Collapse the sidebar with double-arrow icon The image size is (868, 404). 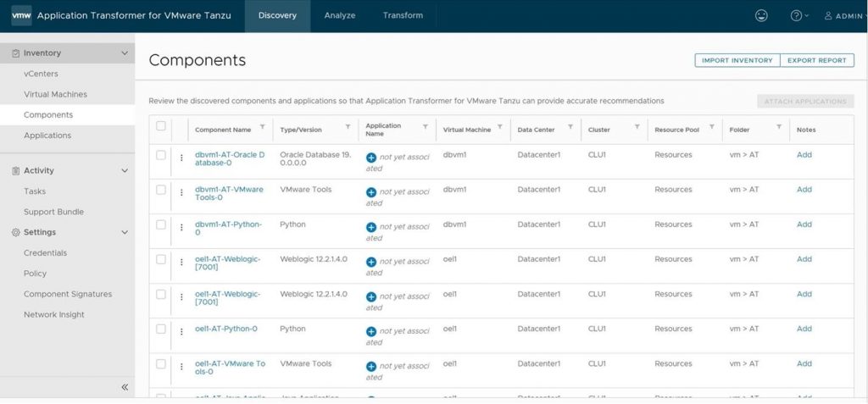click(x=124, y=387)
